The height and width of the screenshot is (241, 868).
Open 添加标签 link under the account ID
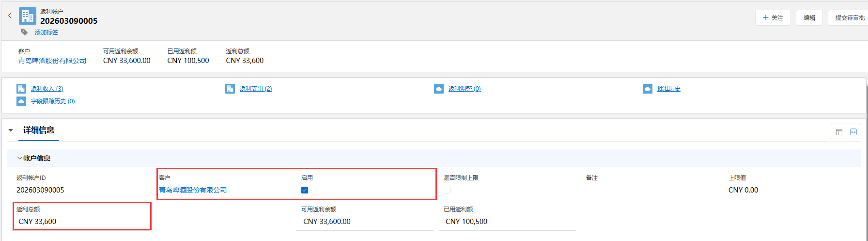[46, 32]
